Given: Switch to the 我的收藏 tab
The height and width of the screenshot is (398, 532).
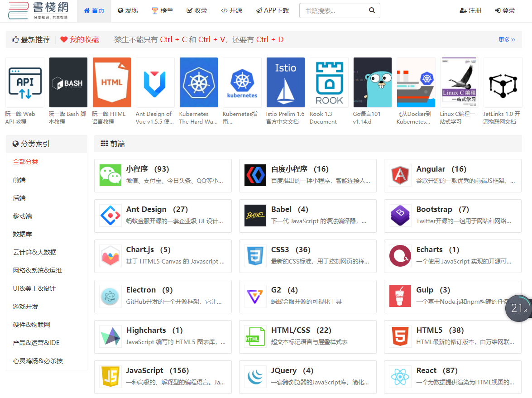Looking at the screenshot, I should (x=79, y=40).
